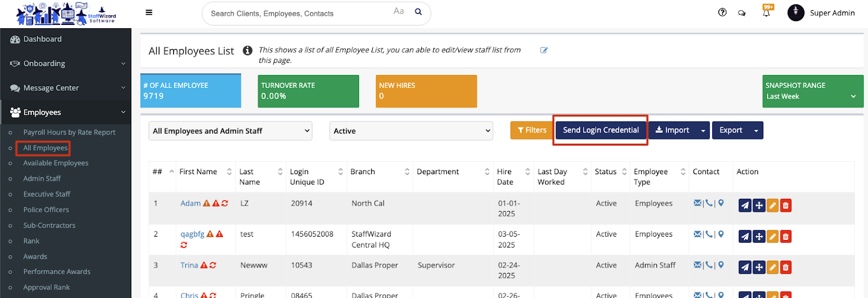This screenshot has height=298, width=868.
Task: Open the notifications bell icon
Action: 766,12
